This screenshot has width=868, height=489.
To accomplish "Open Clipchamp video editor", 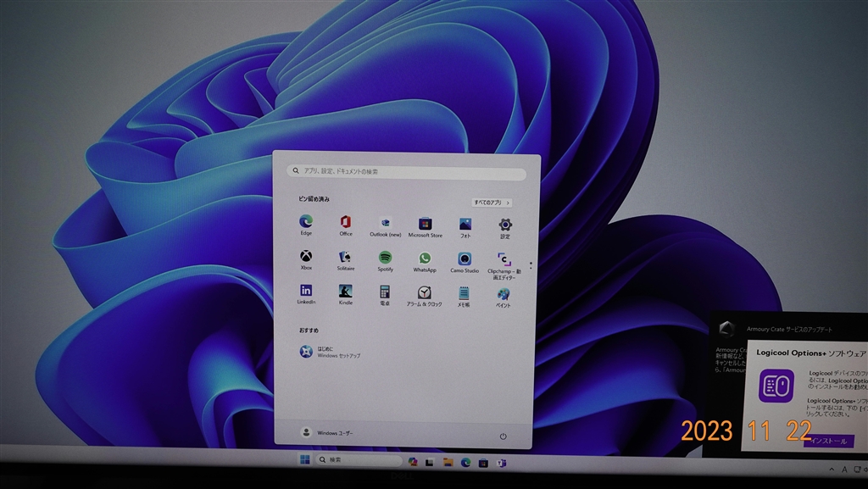I will (x=504, y=266).
